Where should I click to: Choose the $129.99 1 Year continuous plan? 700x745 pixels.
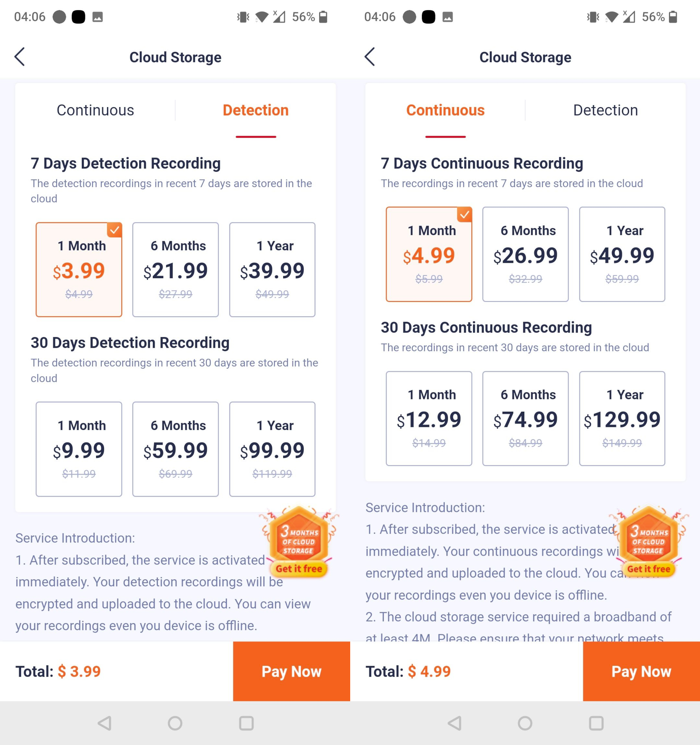point(622,418)
